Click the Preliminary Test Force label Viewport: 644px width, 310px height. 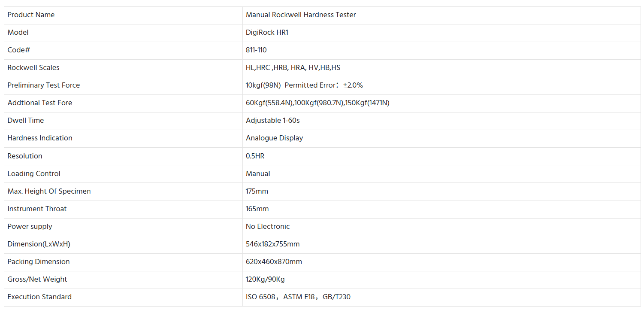point(44,85)
